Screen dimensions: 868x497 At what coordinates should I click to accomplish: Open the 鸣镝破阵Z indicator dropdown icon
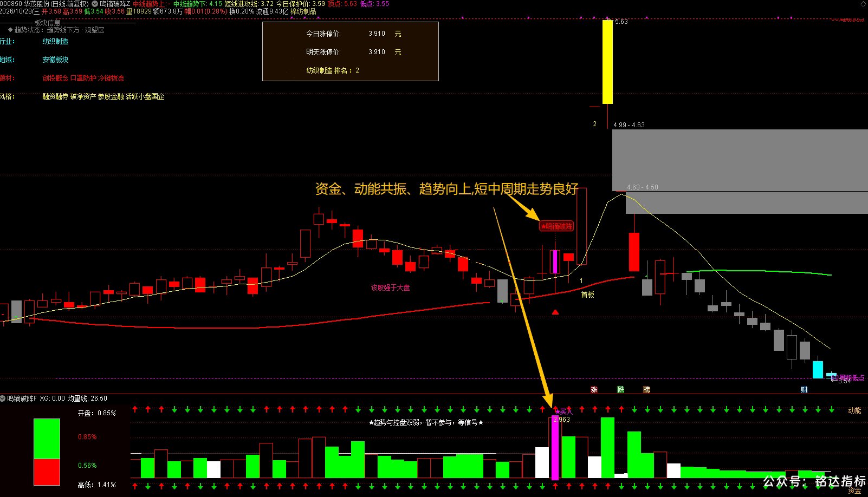pos(95,4)
